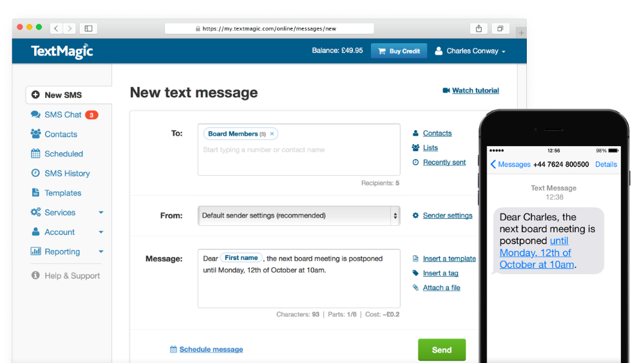Click the tag icon beside Insert a tag
Viewport: 644px width, 363px height.
click(415, 273)
